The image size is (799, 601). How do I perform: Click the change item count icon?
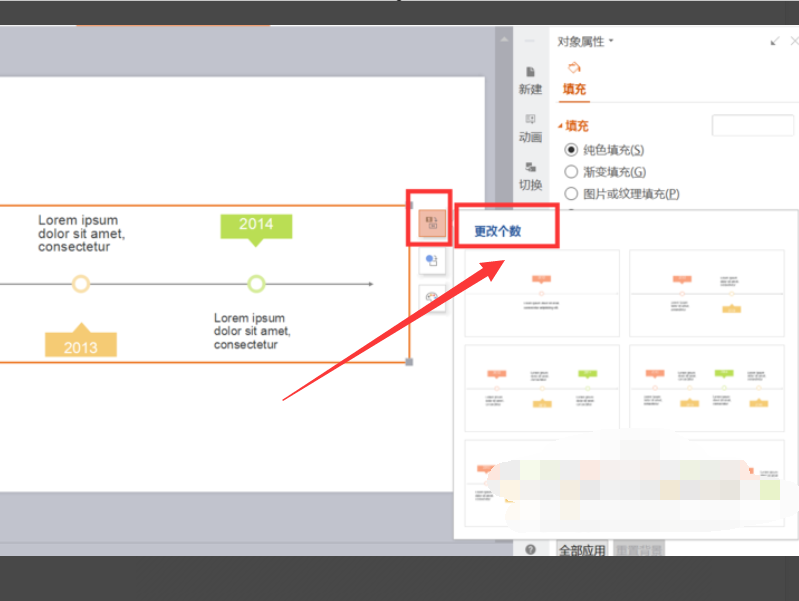coord(432,223)
